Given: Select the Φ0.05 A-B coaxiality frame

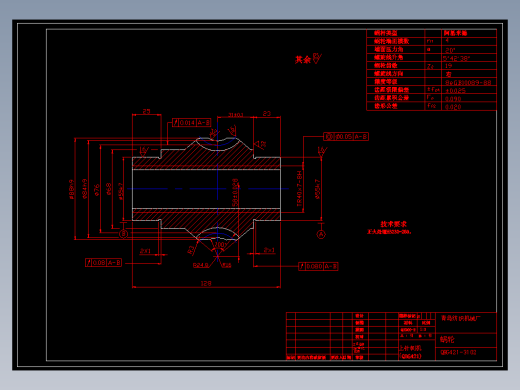Looking at the screenshot, I should [346, 137].
